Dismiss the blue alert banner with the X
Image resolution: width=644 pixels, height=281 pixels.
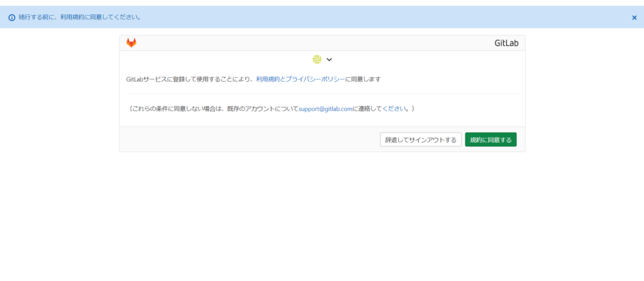click(x=634, y=18)
